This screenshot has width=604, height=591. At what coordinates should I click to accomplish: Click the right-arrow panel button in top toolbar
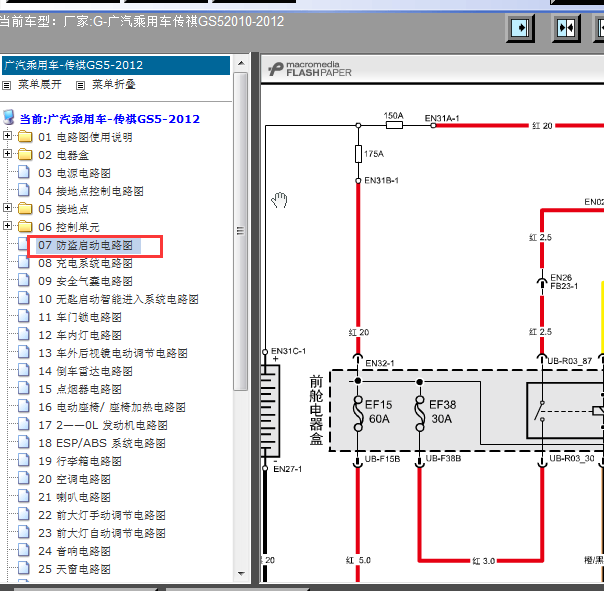pos(520,28)
